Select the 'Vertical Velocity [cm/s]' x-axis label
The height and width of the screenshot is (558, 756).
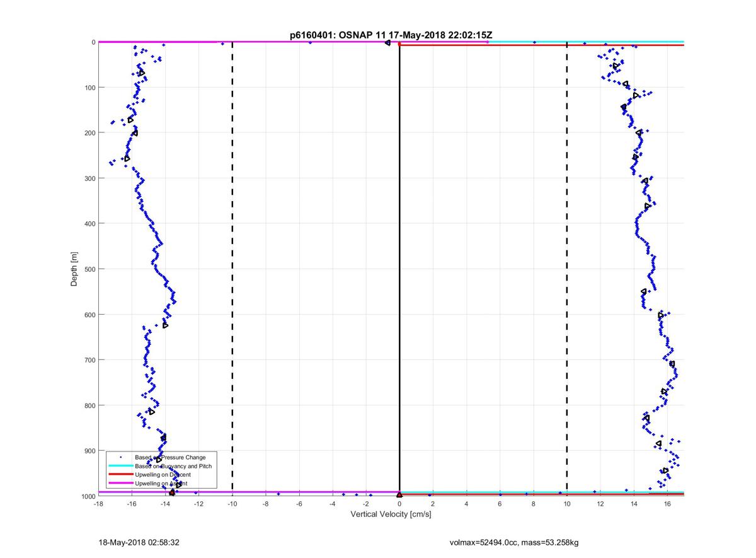[391, 514]
